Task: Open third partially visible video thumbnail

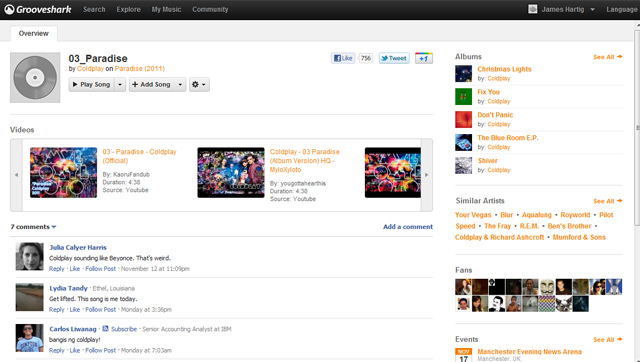Action: (393, 173)
